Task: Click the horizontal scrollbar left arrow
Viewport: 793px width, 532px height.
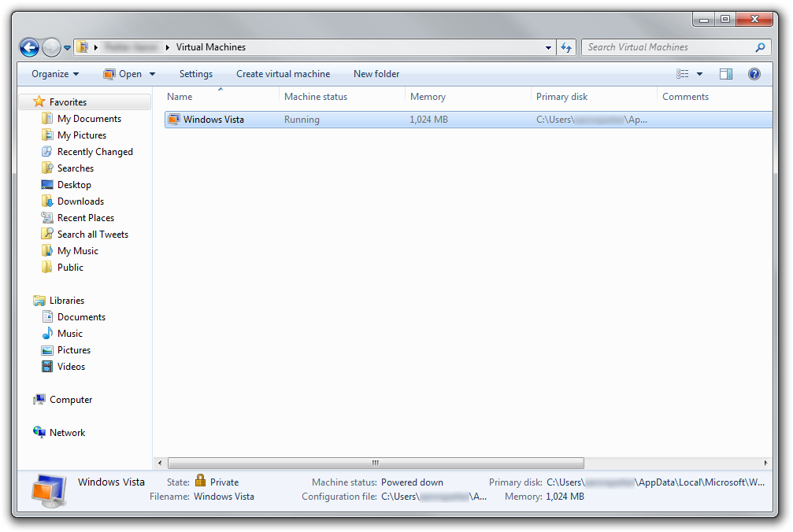Action: [160, 463]
